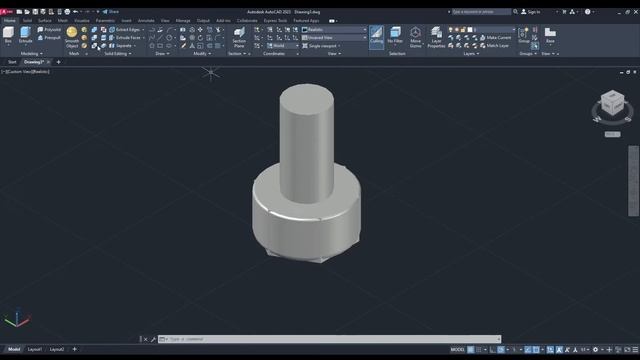Click the Match Layer button
Image resolution: width=640 pixels, height=360 pixels.
pyautogui.click(x=494, y=46)
